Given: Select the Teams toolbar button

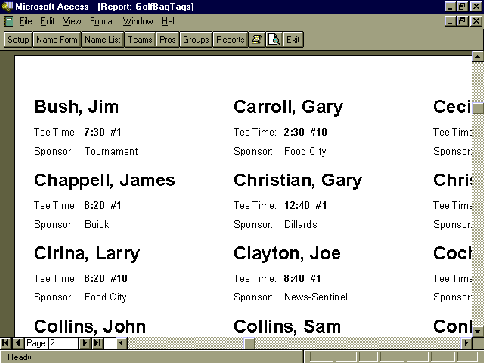Looking at the screenshot, I should pos(140,40).
